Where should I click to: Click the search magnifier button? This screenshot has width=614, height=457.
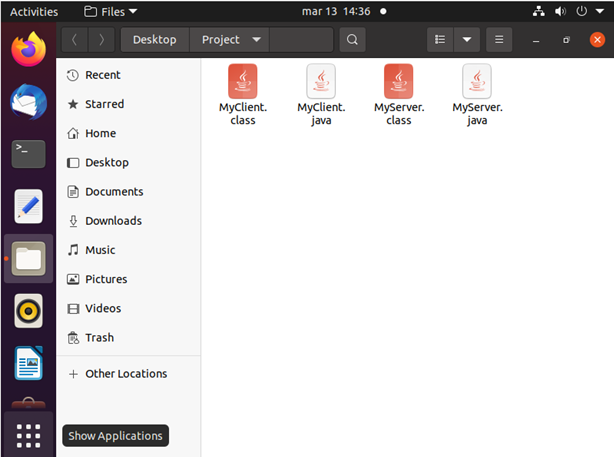(352, 40)
